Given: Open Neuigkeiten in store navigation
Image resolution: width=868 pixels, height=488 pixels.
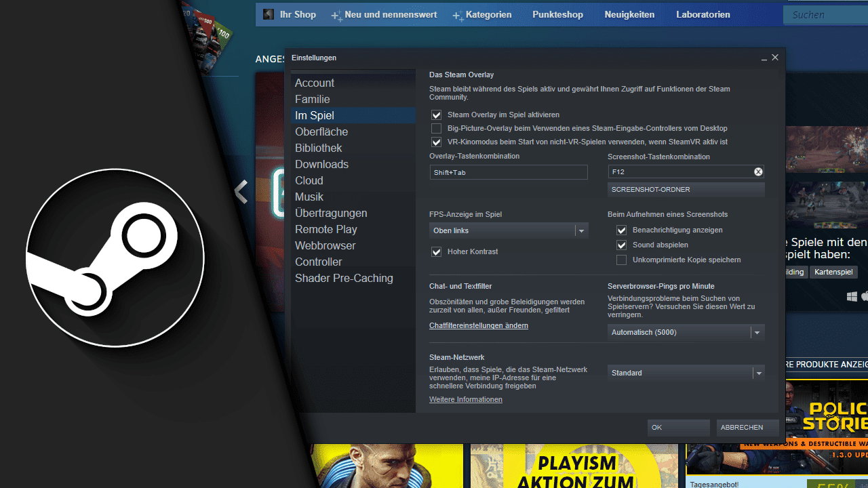Looking at the screenshot, I should [629, 14].
